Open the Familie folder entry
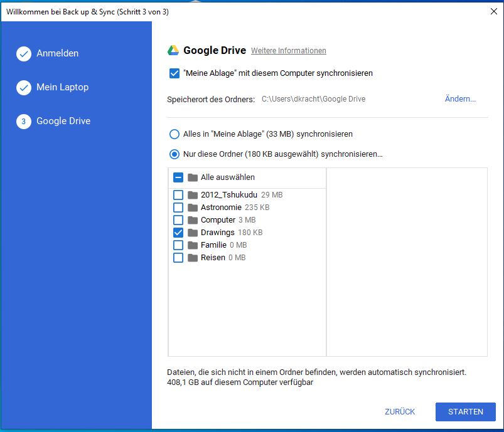Image resolution: width=504 pixels, height=432 pixels. coord(214,245)
